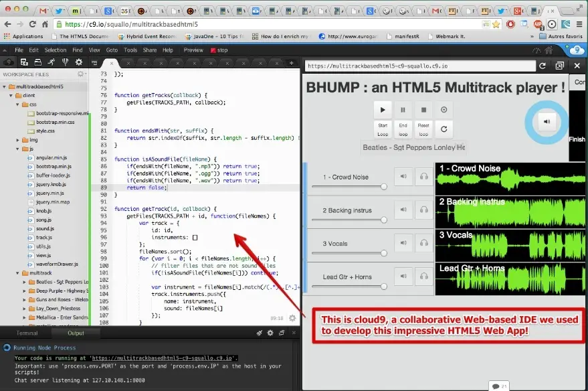Mute the Lead Gtr + Horns track

403,277
